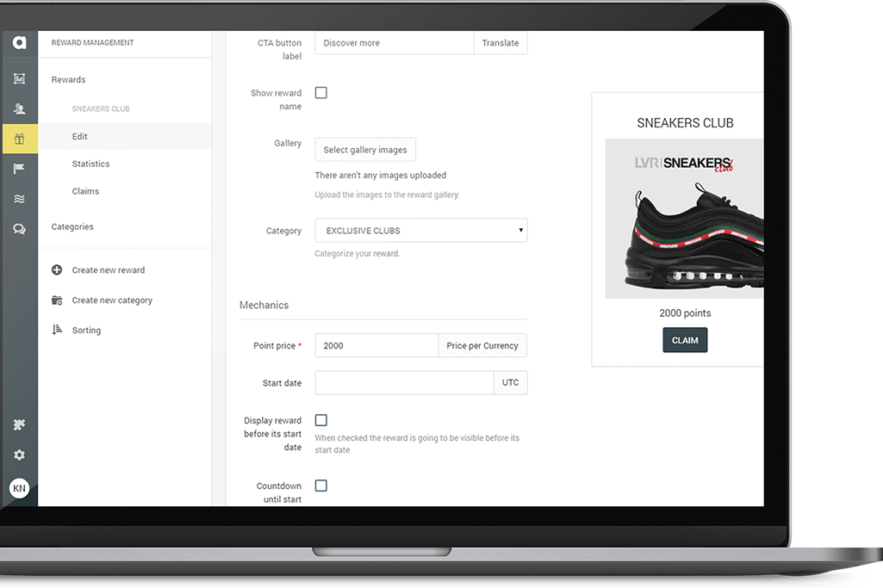Click the 2000 points preview text
The width and height of the screenshot is (883, 588).
point(685,313)
